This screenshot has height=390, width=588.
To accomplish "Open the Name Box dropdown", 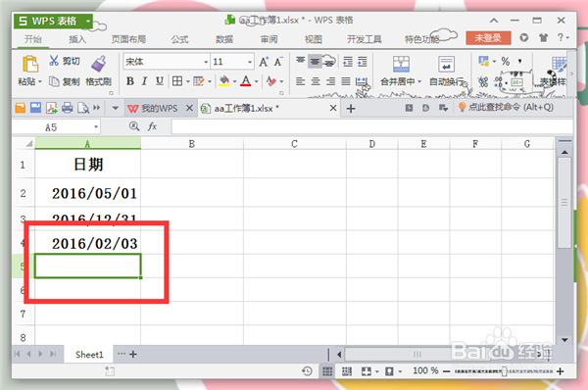I will (x=96, y=127).
